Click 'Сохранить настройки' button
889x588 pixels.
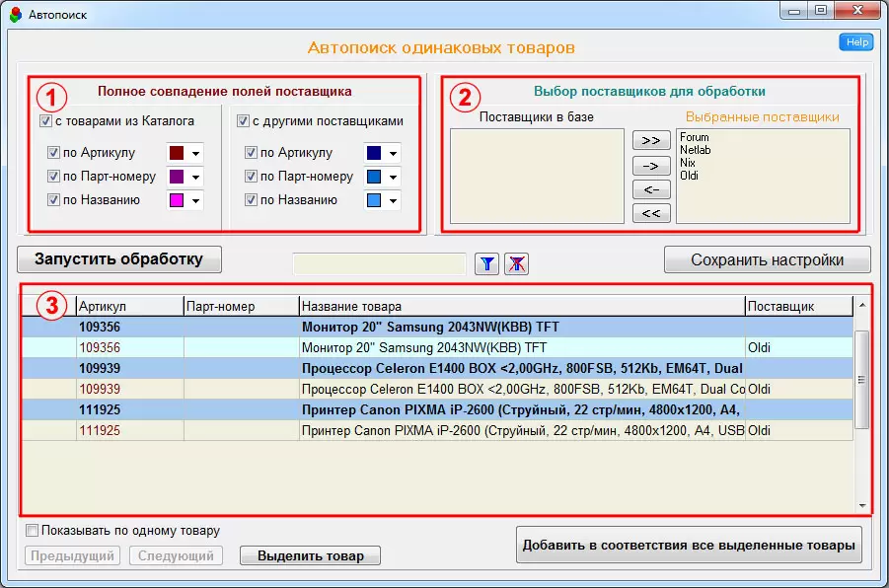tap(767, 260)
